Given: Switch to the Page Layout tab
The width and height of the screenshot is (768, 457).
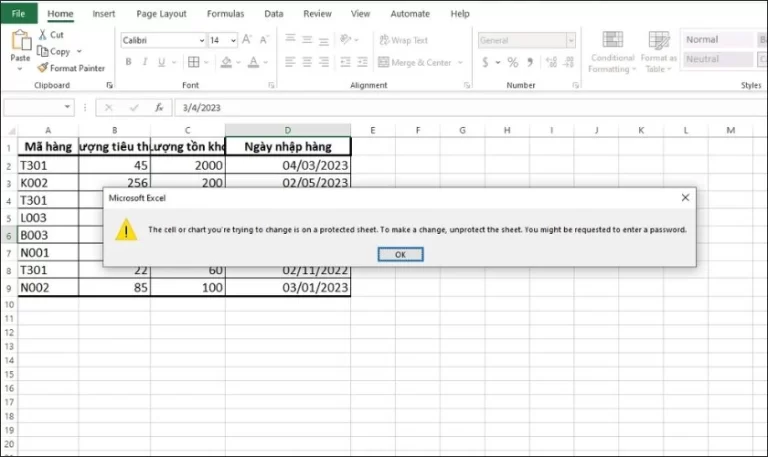Looking at the screenshot, I should coord(161,14).
